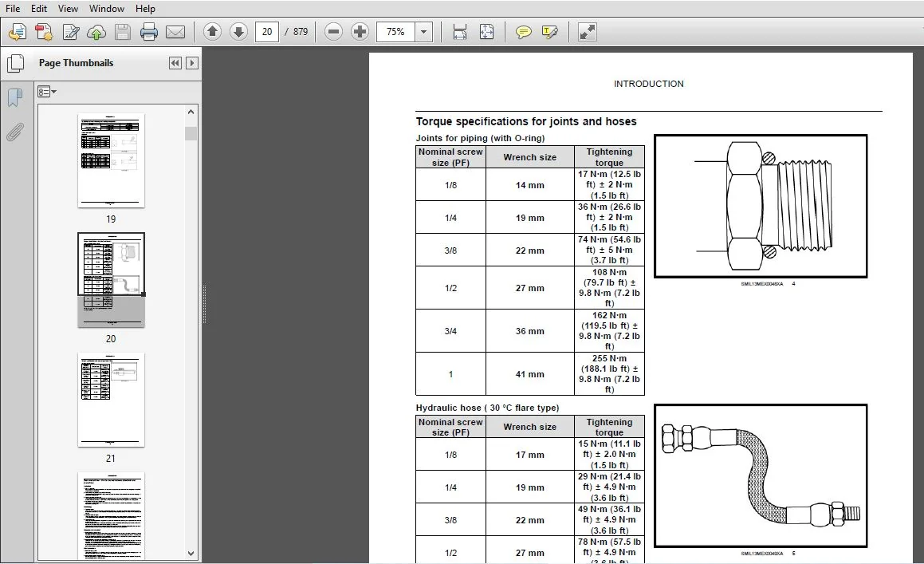
Task: Select the highlight text tool icon
Action: (550, 32)
